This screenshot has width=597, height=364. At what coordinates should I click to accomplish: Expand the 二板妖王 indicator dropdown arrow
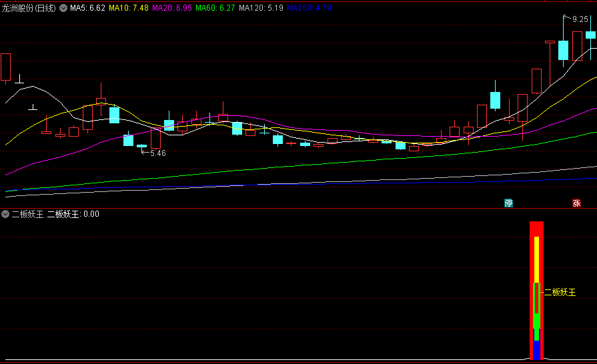coord(5,214)
